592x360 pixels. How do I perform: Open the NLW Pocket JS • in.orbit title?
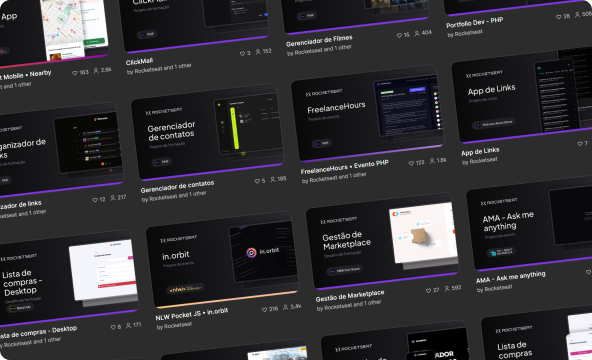[192, 314]
